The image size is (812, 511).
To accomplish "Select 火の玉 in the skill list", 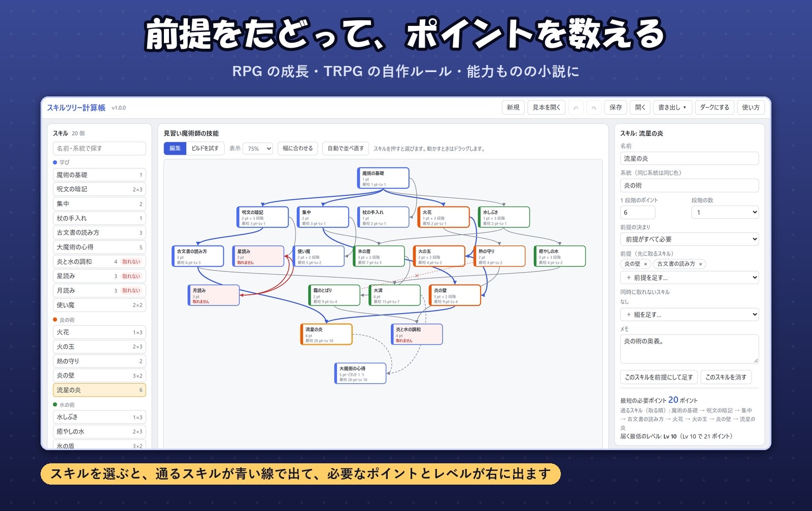I will [99, 347].
